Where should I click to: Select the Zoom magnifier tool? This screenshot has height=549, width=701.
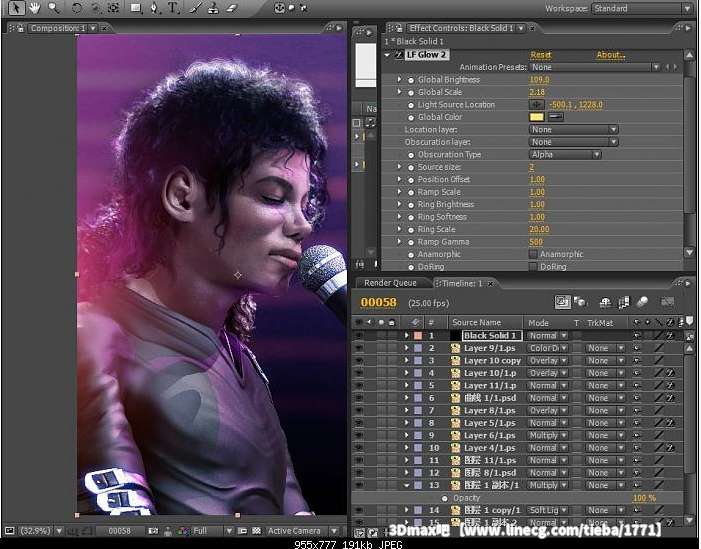tap(54, 8)
